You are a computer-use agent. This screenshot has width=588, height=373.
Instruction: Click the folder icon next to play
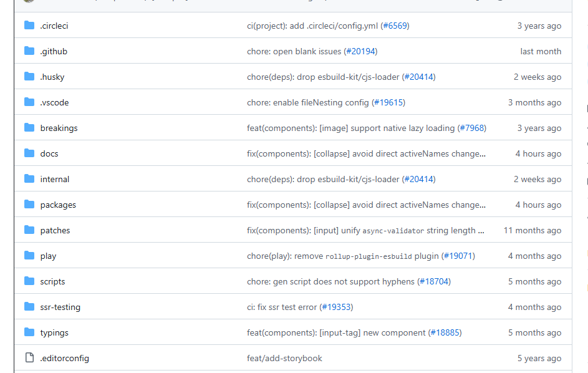click(29, 256)
